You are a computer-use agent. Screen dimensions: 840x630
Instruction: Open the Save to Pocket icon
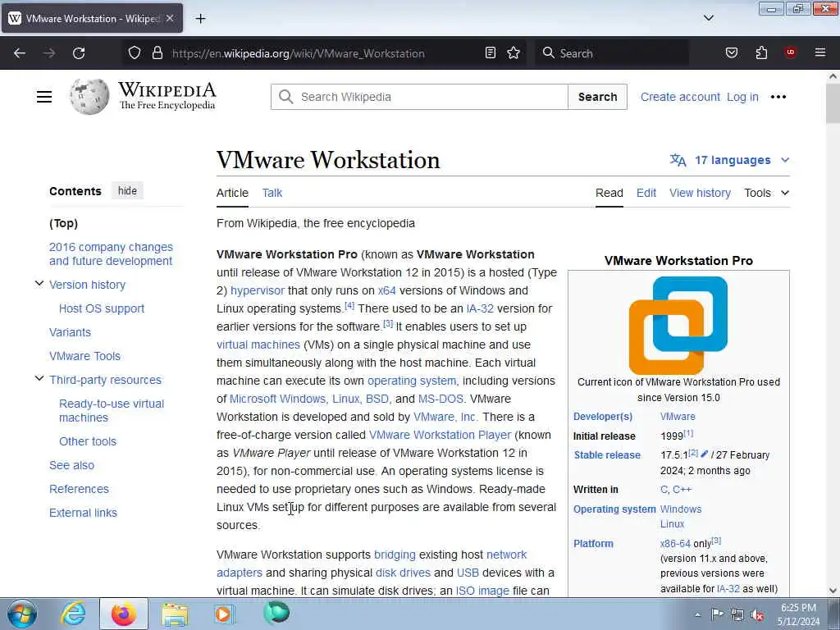pyautogui.click(x=731, y=53)
